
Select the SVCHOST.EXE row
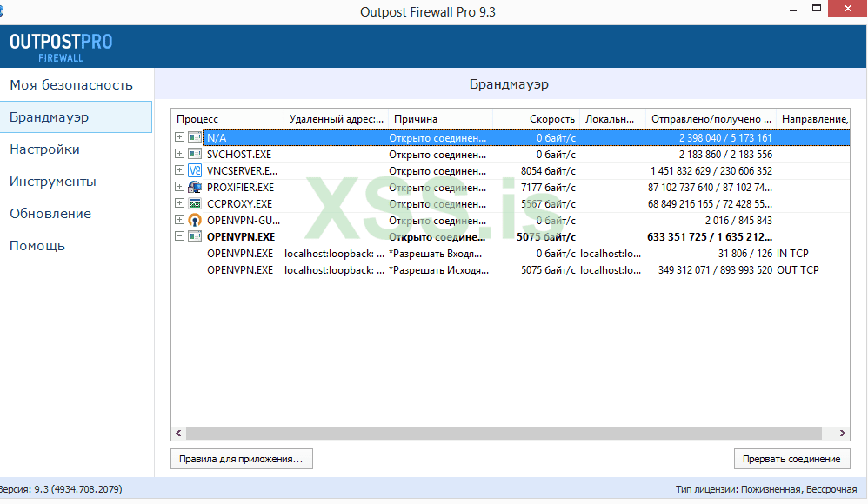click(x=511, y=155)
